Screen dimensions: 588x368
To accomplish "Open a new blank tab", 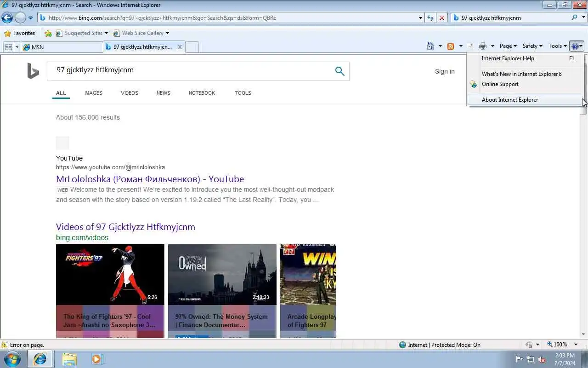I will 192,47.
